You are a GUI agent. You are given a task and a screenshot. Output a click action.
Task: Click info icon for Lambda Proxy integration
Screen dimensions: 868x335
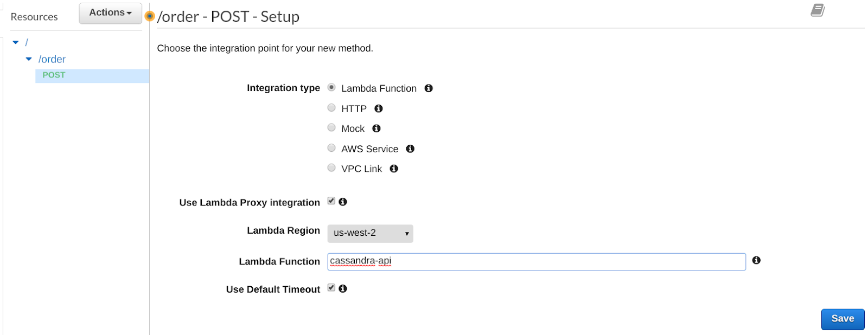click(343, 202)
